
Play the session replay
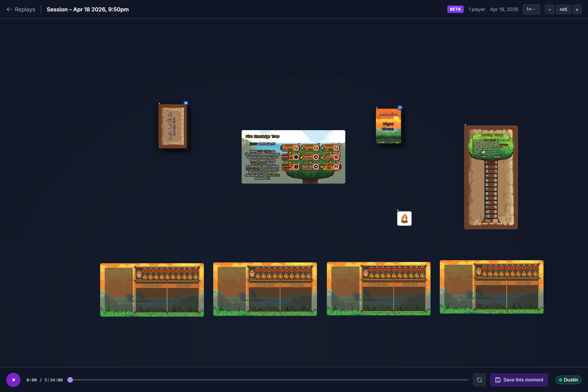pos(13,380)
